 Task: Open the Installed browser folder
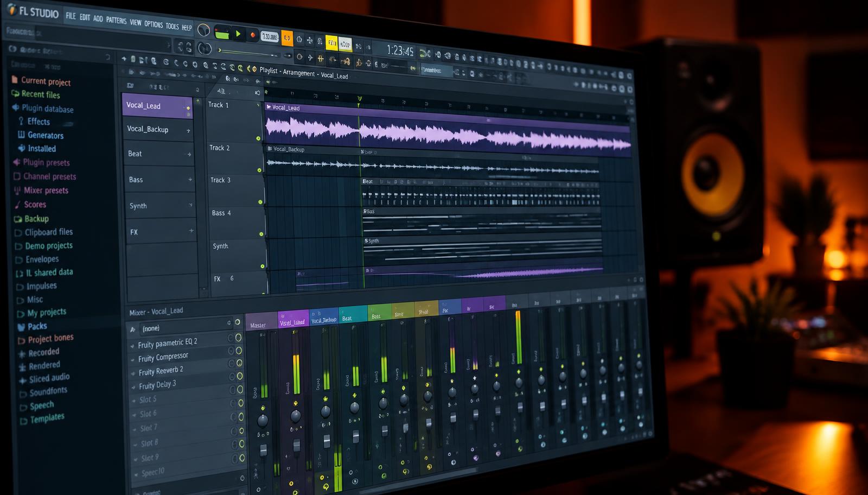coord(37,148)
